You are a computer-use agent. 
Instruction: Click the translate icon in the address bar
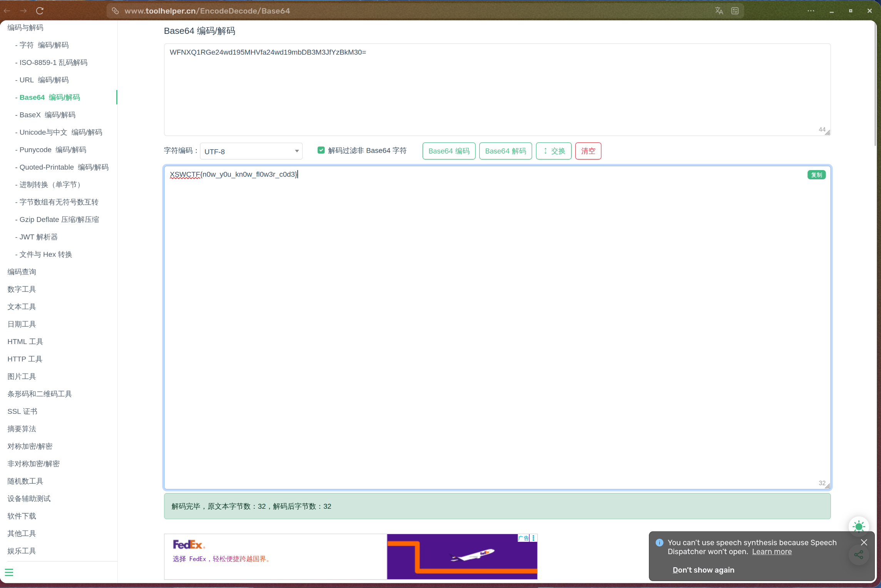(x=719, y=11)
